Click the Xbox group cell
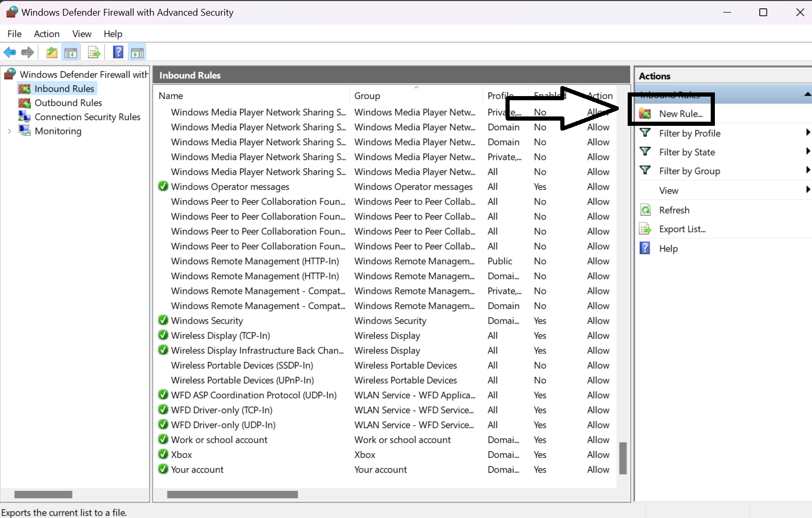This screenshot has width=812, height=518. point(364,454)
